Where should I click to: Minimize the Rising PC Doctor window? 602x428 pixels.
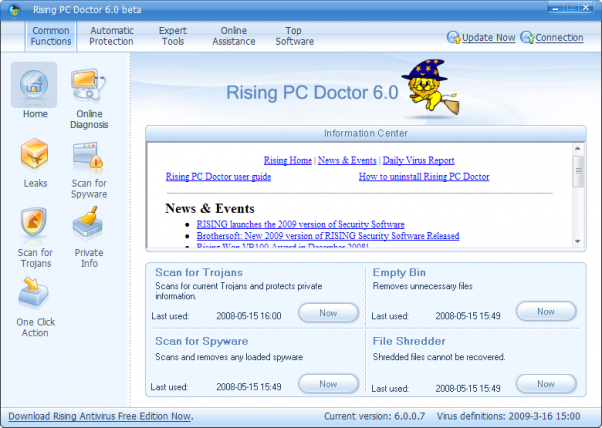(555, 8)
